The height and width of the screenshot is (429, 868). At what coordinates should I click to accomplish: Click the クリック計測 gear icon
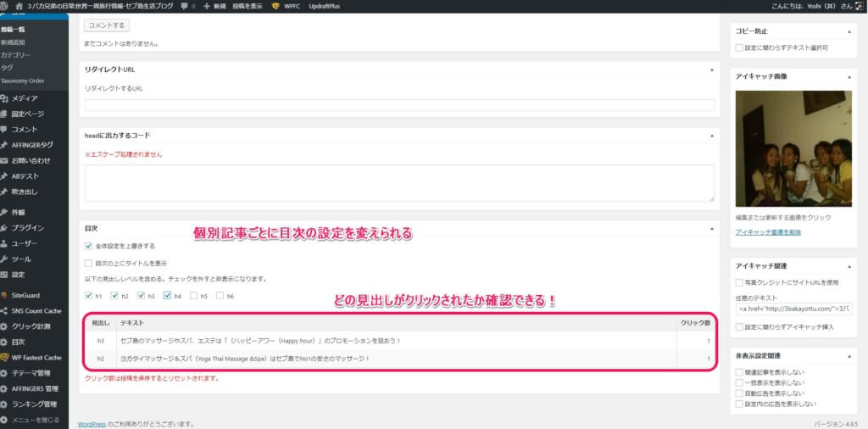coord(4,326)
